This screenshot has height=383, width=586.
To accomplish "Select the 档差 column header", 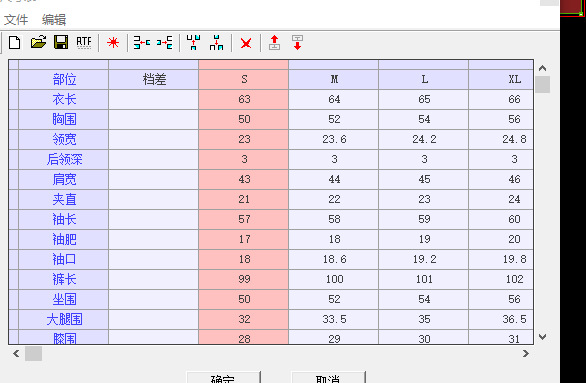I will click(154, 79).
